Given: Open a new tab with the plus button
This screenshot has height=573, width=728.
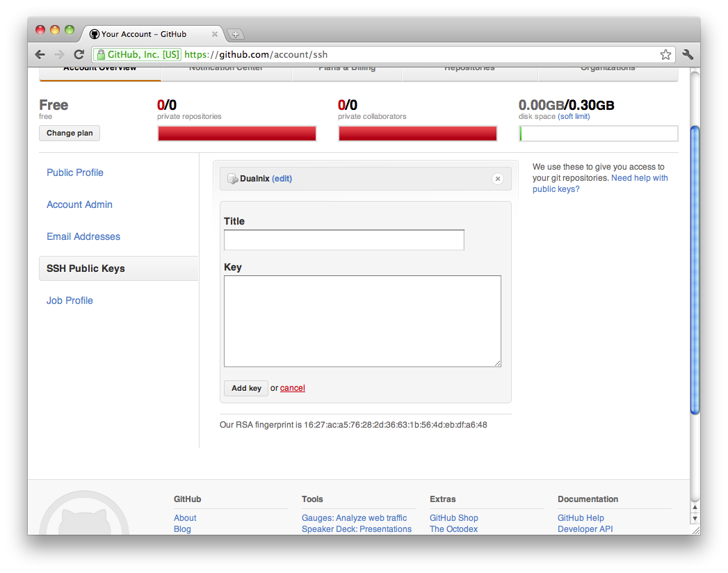Looking at the screenshot, I should coord(236,34).
